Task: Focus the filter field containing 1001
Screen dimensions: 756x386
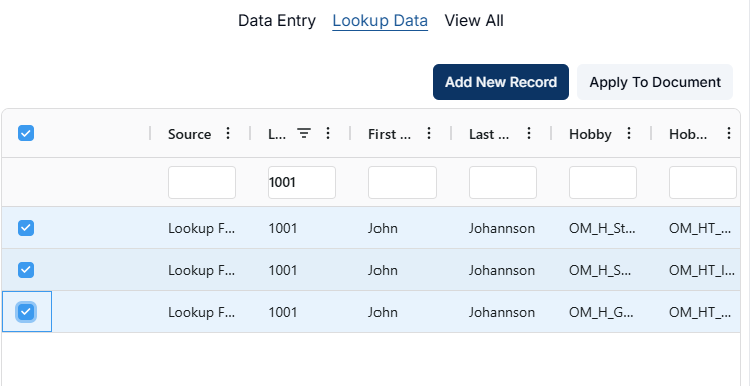Action: [x=302, y=183]
